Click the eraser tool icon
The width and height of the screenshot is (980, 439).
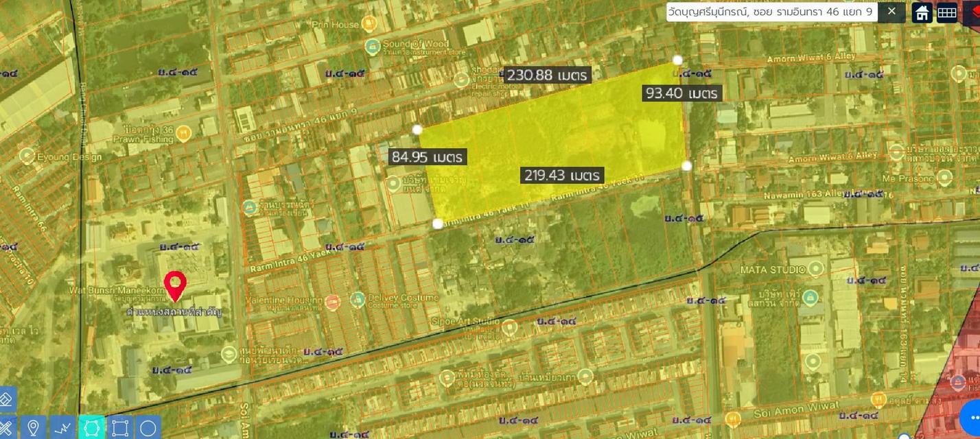pyautogui.click(x=5, y=399)
